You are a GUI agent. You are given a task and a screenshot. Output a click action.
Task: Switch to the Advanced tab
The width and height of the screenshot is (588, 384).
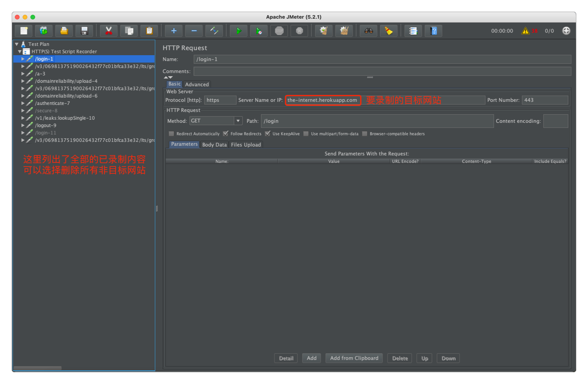pyautogui.click(x=197, y=84)
